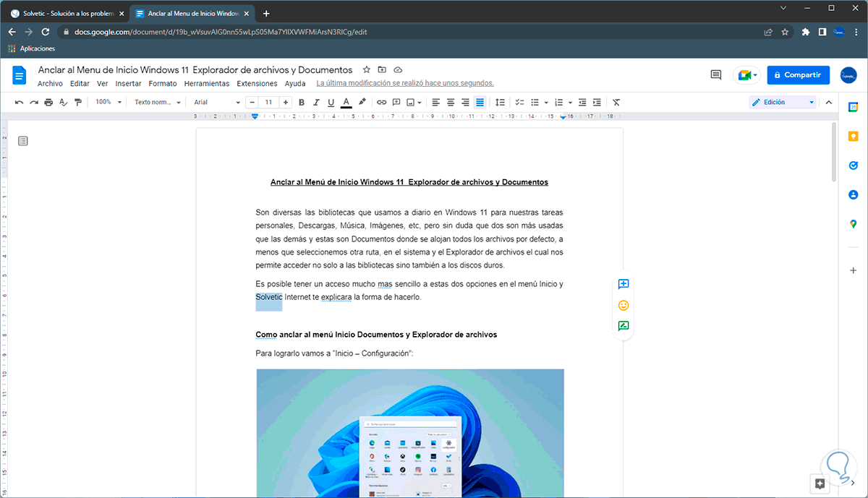868x498 pixels.
Task: Open the Extensiones menu
Action: 257,84
